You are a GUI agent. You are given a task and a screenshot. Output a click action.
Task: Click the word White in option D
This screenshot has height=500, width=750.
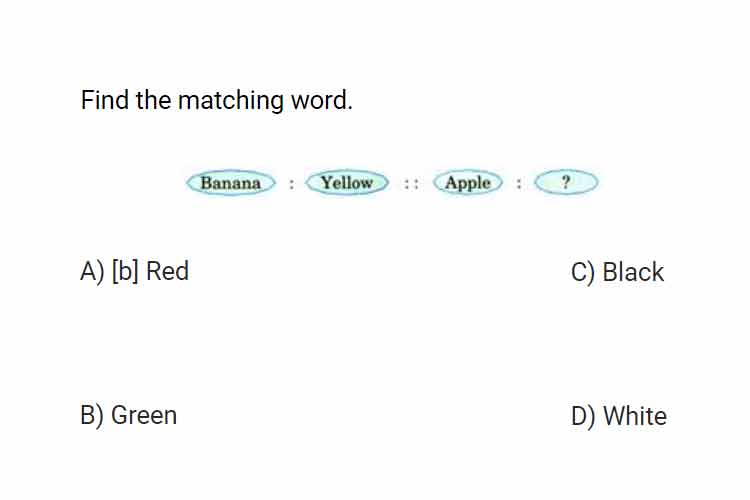coord(635,415)
